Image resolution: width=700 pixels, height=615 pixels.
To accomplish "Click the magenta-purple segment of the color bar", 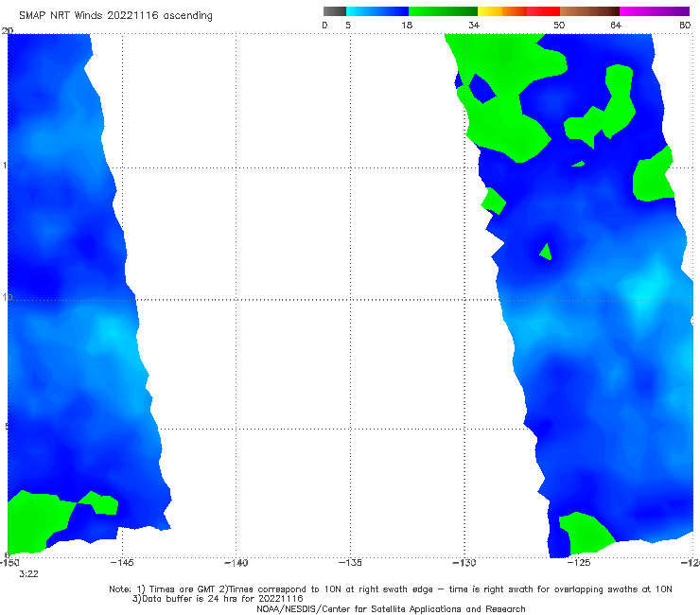I will click(x=655, y=11).
